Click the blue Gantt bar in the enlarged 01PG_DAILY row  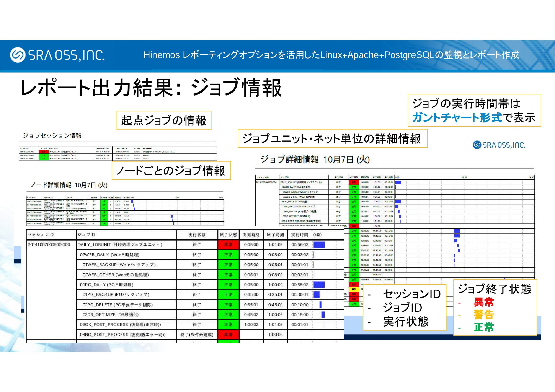319,285
